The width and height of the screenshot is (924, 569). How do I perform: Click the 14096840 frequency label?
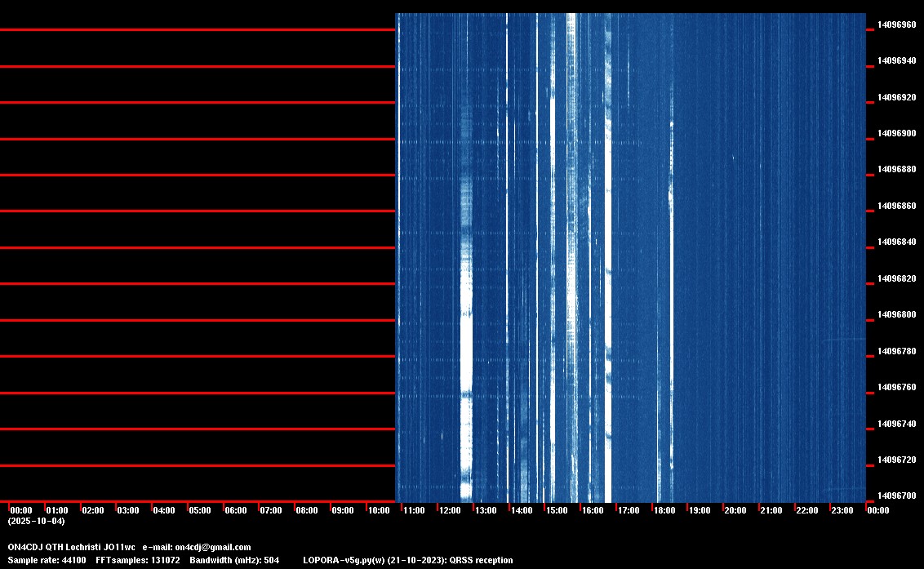[x=896, y=242]
